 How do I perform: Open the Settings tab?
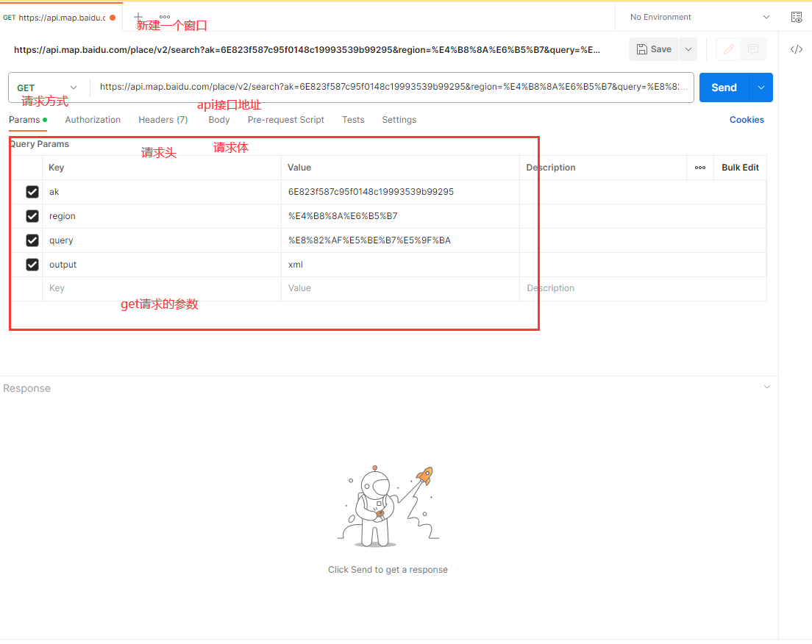point(399,120)
